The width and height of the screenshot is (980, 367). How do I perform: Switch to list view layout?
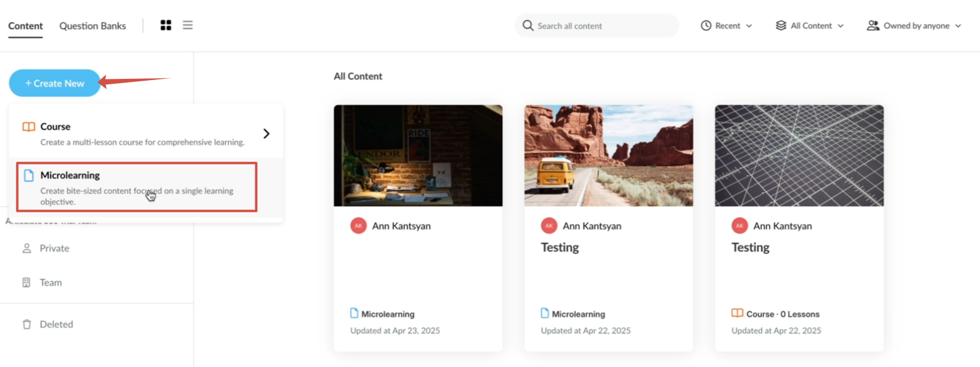[187, 25]
